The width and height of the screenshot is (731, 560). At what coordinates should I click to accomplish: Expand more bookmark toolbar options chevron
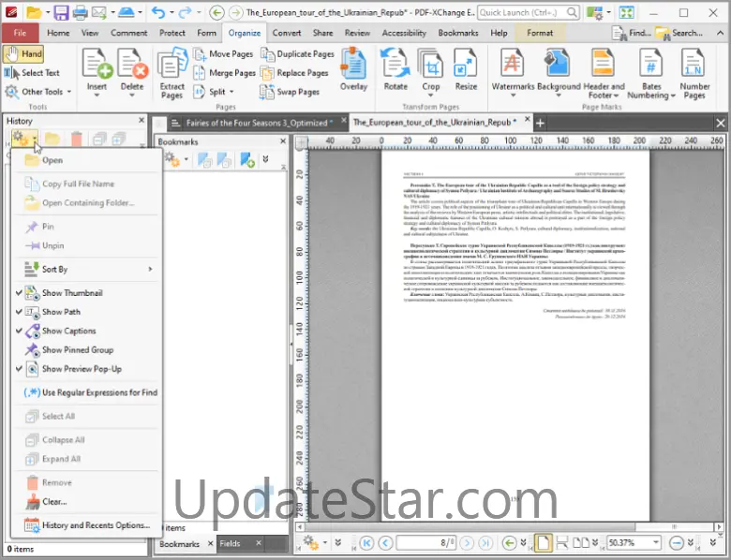click(265, 159)
